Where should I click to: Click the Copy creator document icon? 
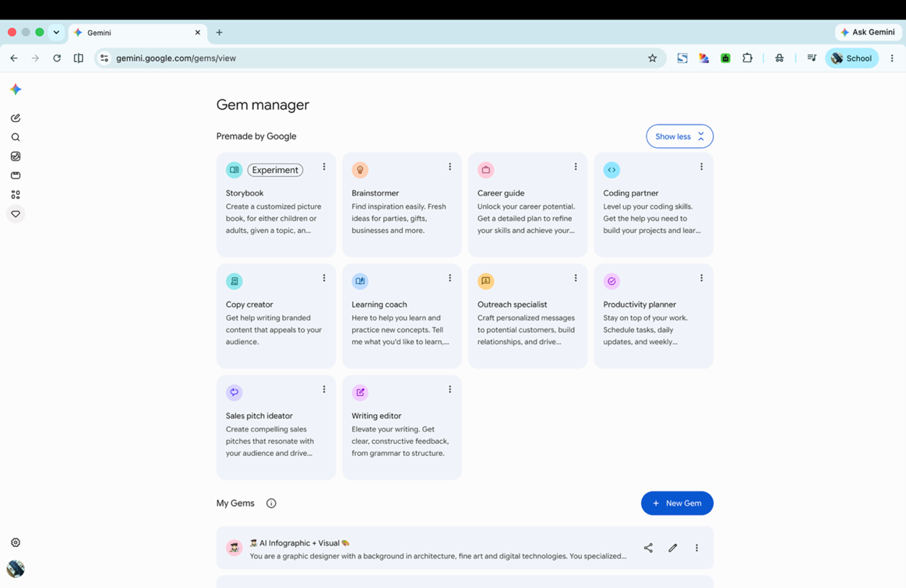tap(234, 281)
